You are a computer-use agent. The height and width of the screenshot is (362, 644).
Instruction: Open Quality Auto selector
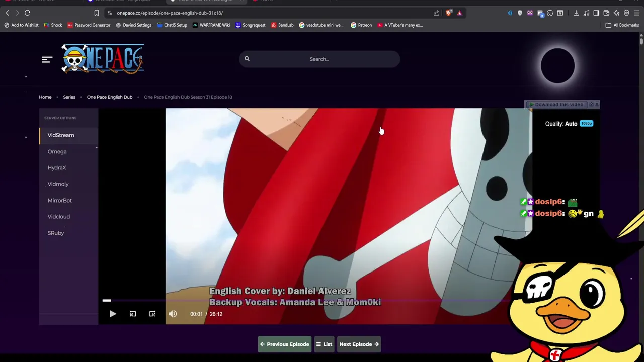pos(569,124)
